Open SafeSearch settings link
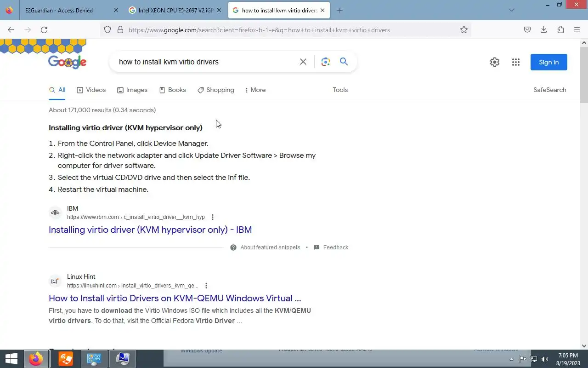 click(x=550, y=90)
